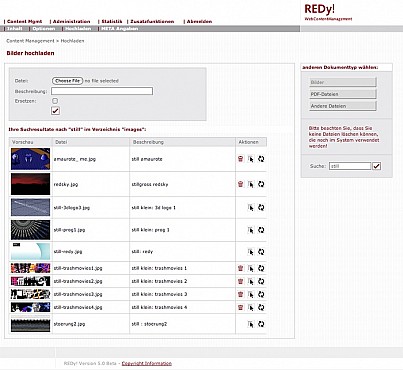Click the refresh arrows icon for still-trashmovies1.jpg

click(x=261, y=268)
